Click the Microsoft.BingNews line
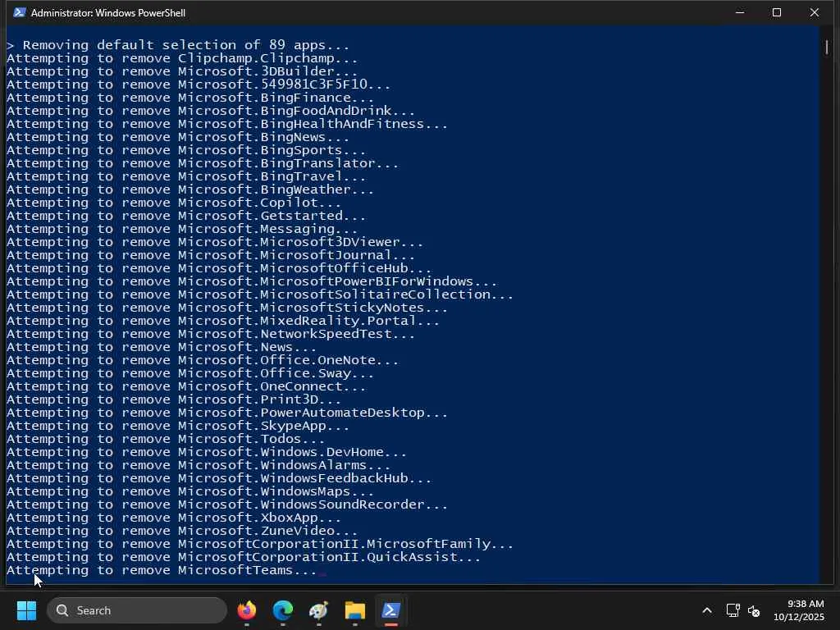Screen dimensions: 840x630 coord(178,137)
